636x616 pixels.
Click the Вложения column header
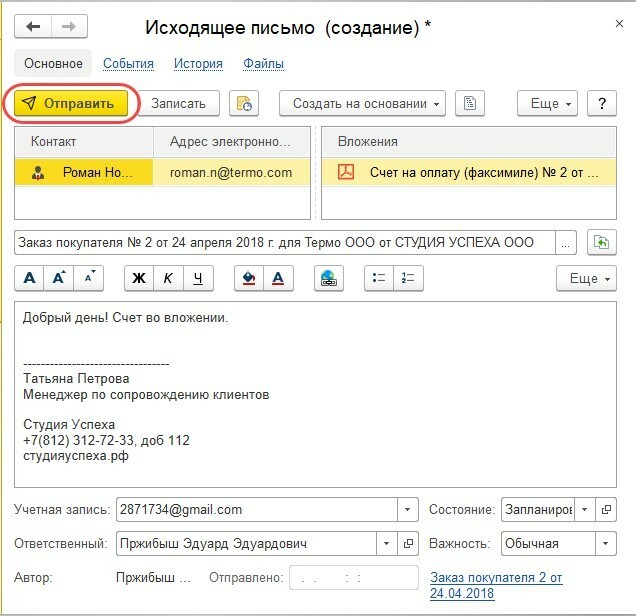coord(469,142)
